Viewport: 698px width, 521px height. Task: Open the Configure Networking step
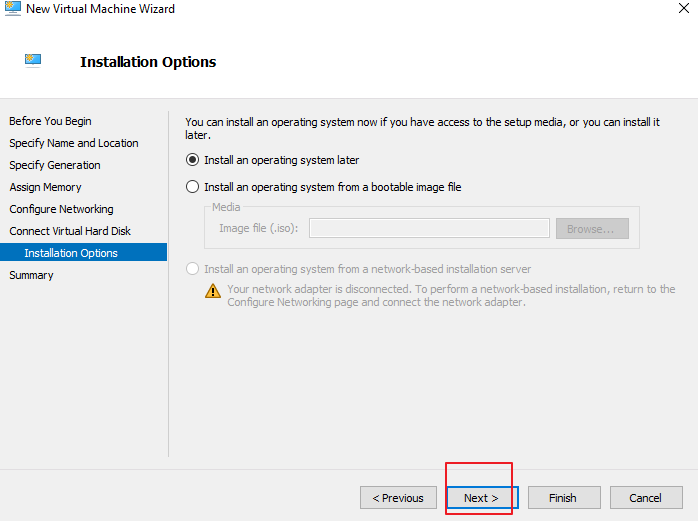point(61,209)
